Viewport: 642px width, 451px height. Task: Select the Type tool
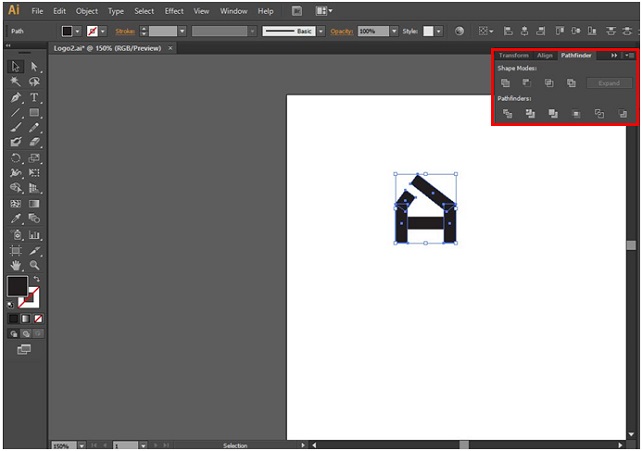click(34, 97)
